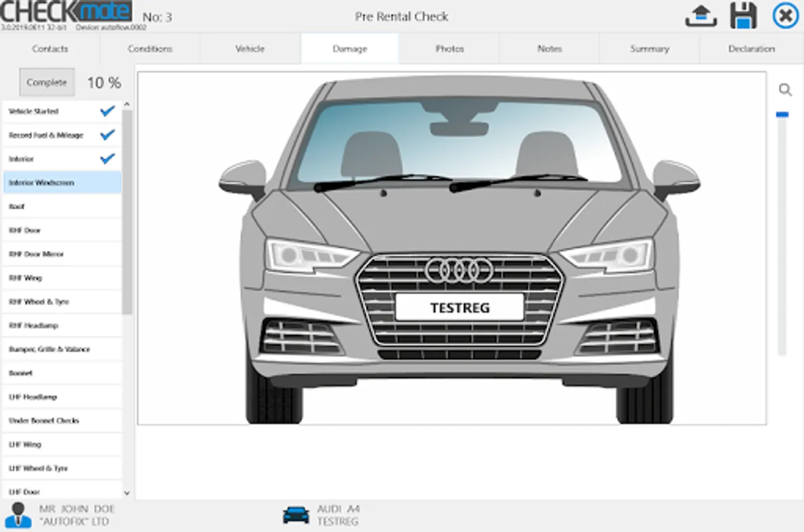Open the Photos tab
Image resolution: width=804 pixels, height=532 pixels.
[450, 48]
